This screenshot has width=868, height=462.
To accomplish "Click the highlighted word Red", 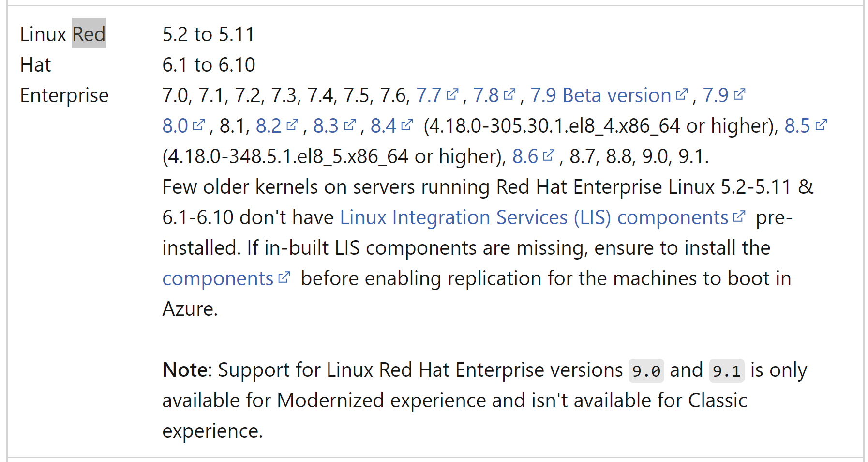I will (x=89, y=34).
